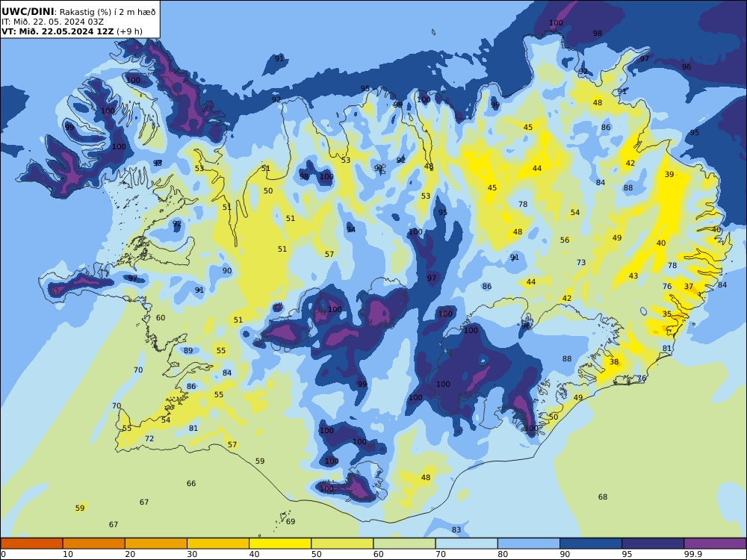
Task: Click the value 69 near the southern islands
Action: click(291, 521)
